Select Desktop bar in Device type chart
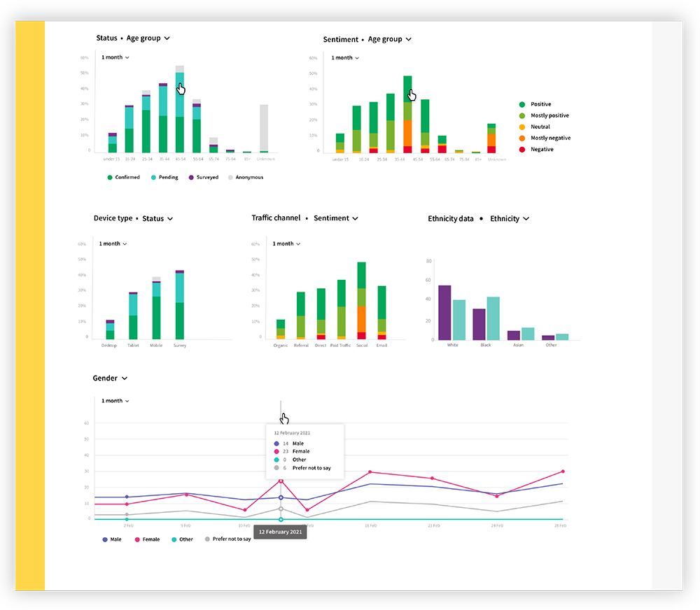The image size is (700, 610). (110, 329)
